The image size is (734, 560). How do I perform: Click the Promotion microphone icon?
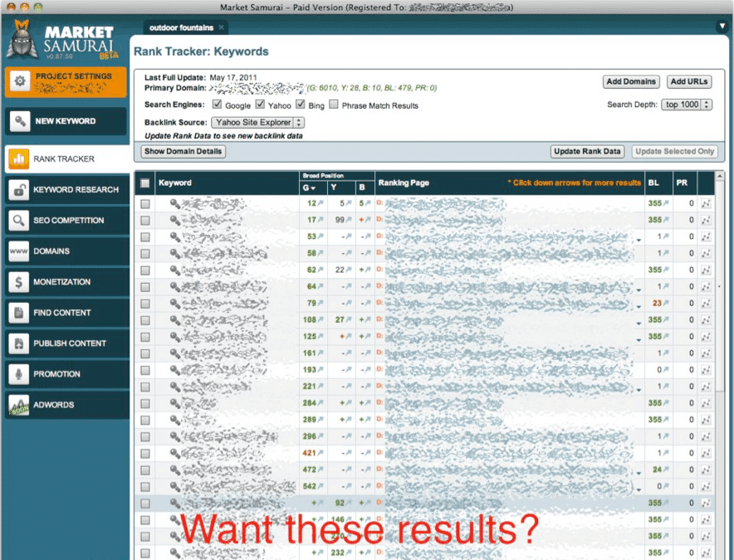[19, 374]
